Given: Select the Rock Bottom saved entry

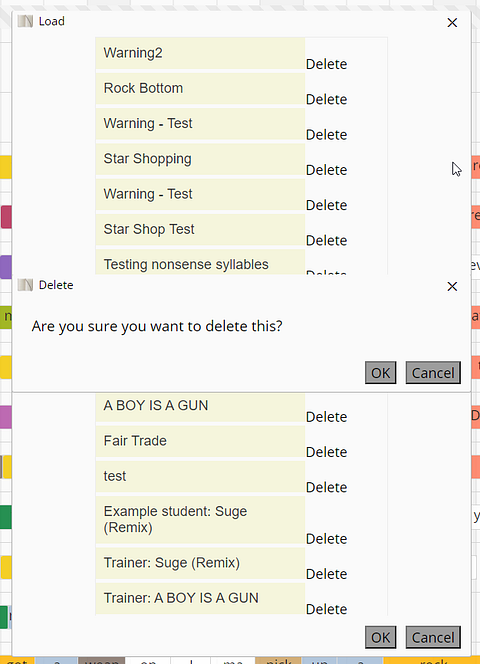Looking at the screenshot, I should [x=200, y=88].
